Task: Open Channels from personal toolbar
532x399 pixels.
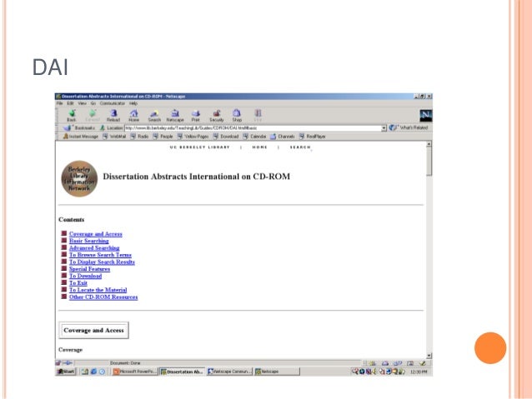Action: pos(283,137)
